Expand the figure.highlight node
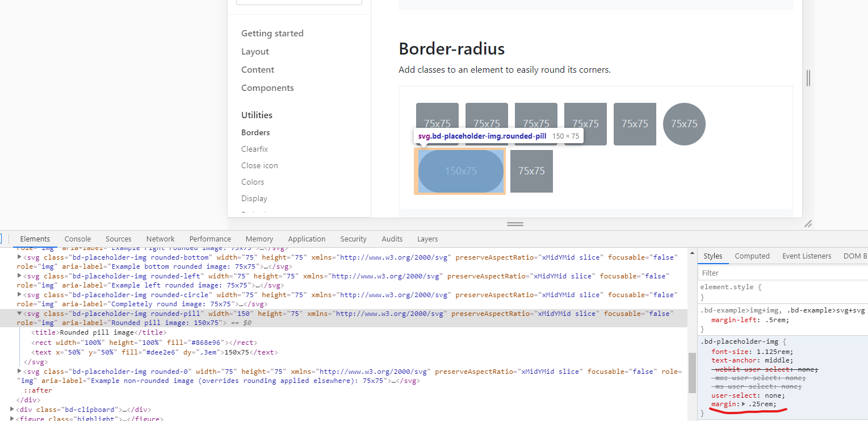 (13, 418)
